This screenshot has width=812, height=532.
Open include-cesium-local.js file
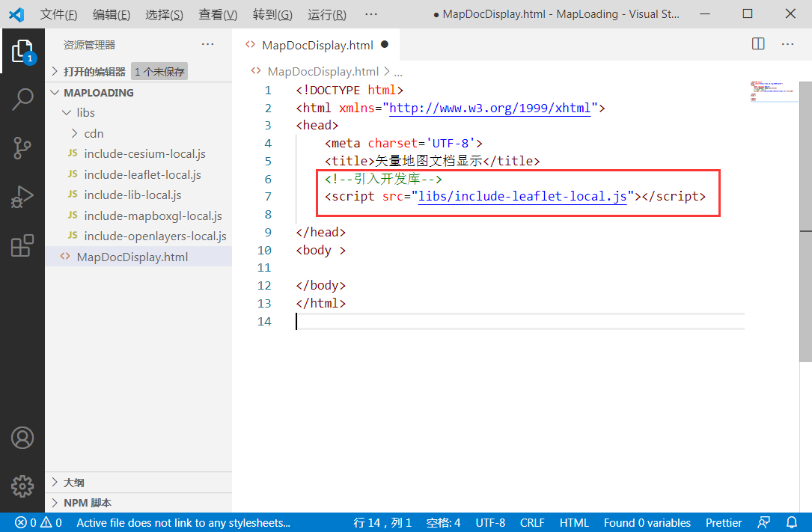144,153
